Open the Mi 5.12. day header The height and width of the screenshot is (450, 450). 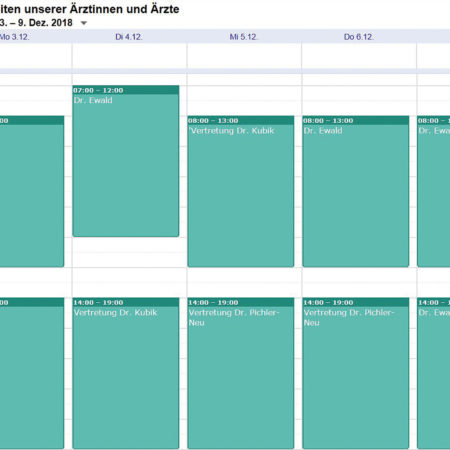tap(244, 37)
